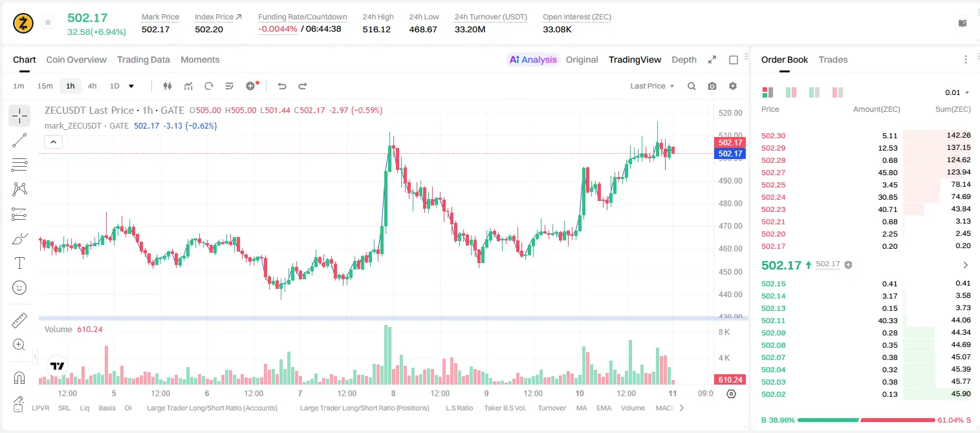Expand the order book 0.01 precision dropdown

[957, 92]
